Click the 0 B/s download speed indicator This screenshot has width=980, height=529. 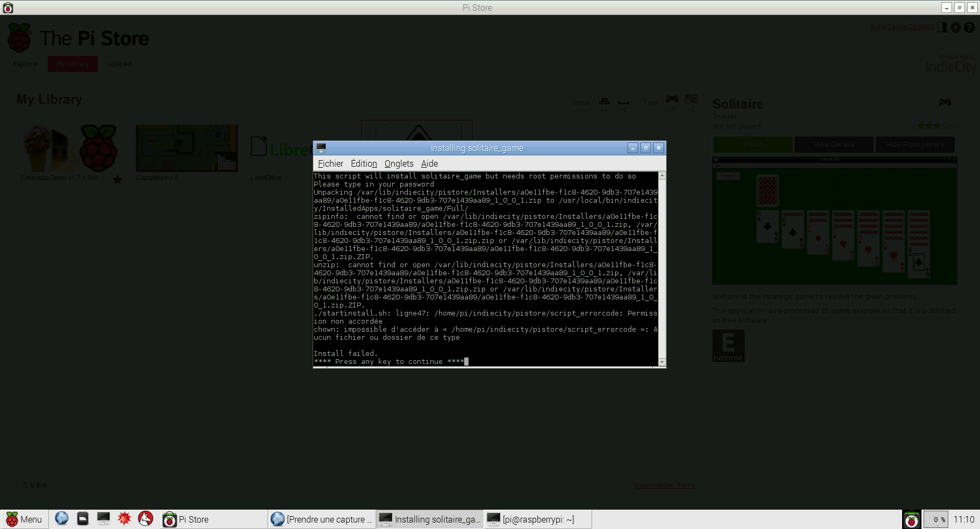(x=34, y=485)
